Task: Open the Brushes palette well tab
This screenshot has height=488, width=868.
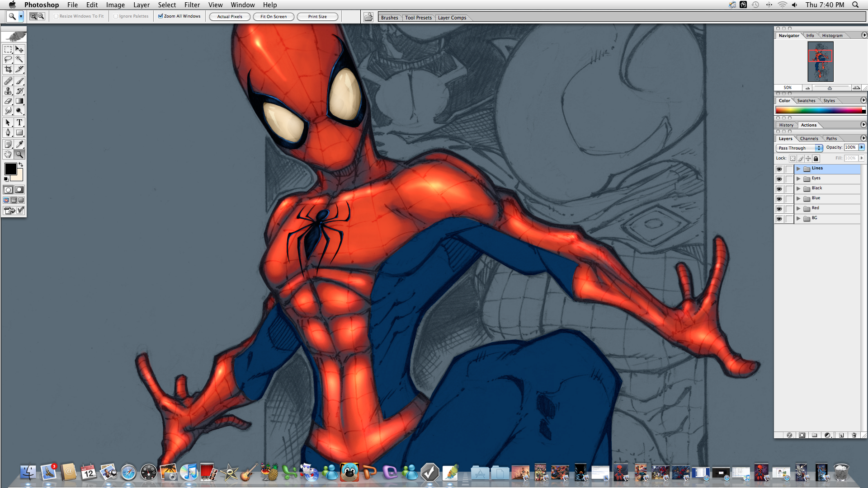Action: coord(390,18)
